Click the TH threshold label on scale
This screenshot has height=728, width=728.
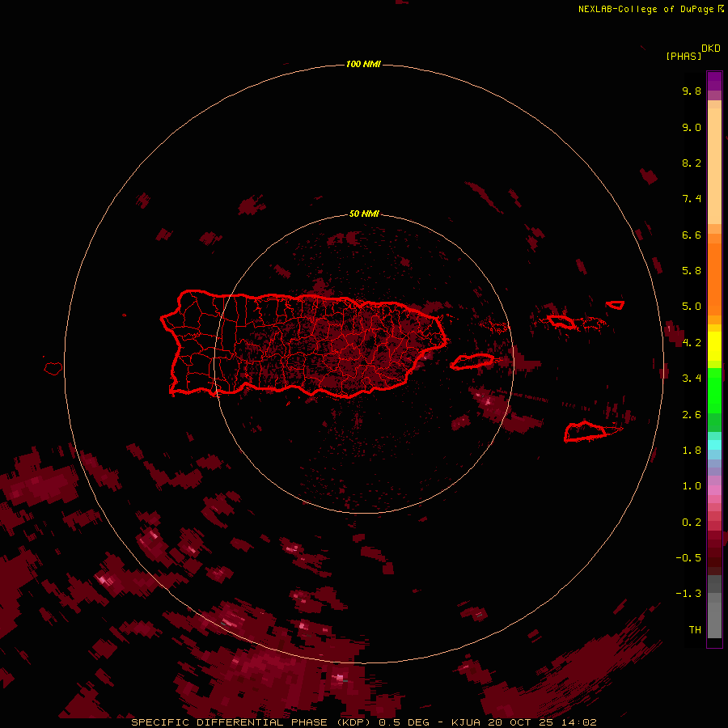point(695,630)
